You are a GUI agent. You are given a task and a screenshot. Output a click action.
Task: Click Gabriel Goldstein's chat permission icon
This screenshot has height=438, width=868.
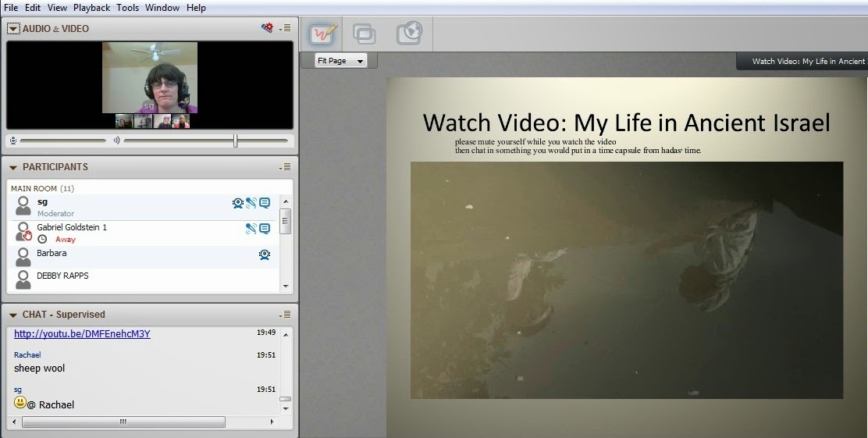tap(265, 228)
